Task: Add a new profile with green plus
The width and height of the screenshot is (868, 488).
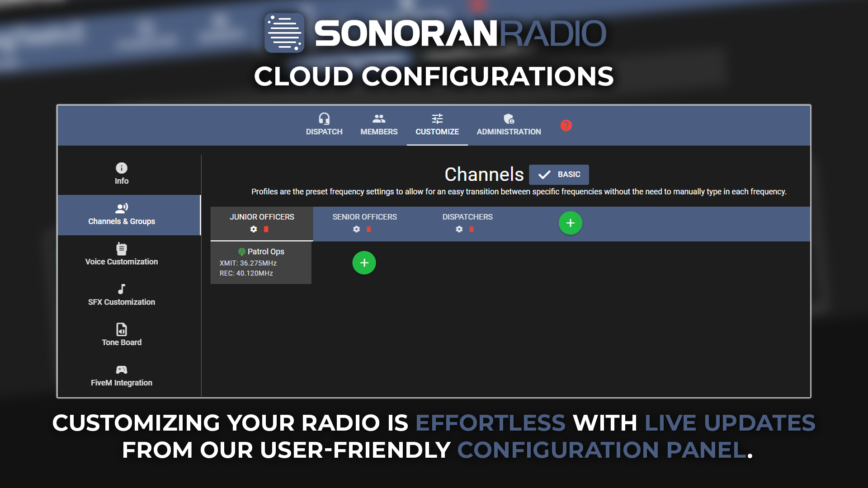Action: [x=571, y=223]
